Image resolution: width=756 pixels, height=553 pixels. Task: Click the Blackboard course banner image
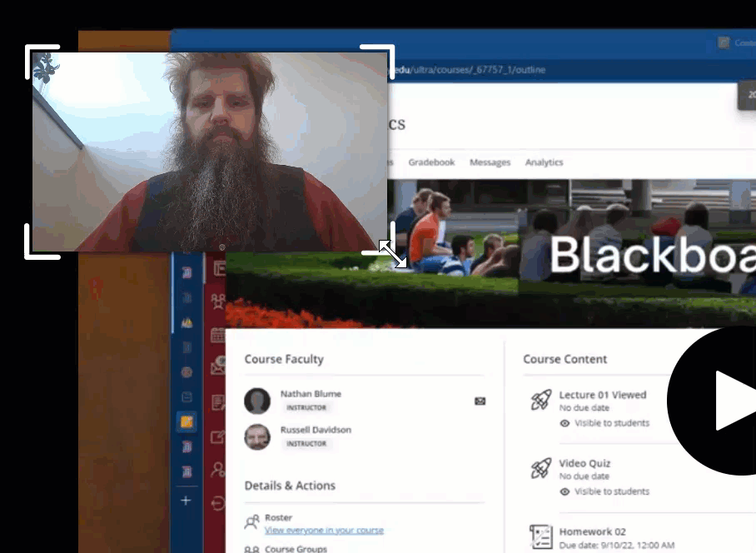[491, 254]
